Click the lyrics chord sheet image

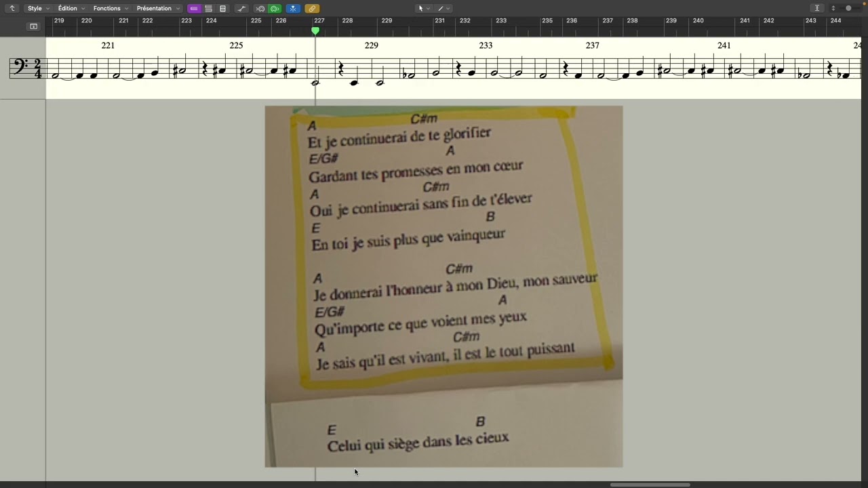(443, 286)
